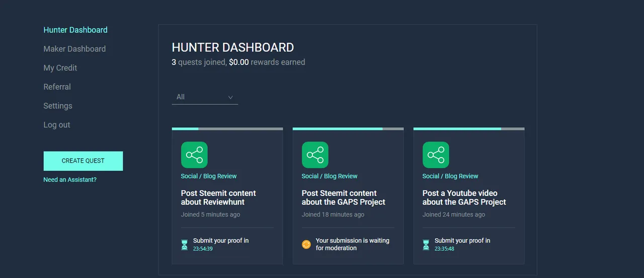
Task: Click 3 quests joined, $0.00 rewards earned summary
Action: (238, 62)
